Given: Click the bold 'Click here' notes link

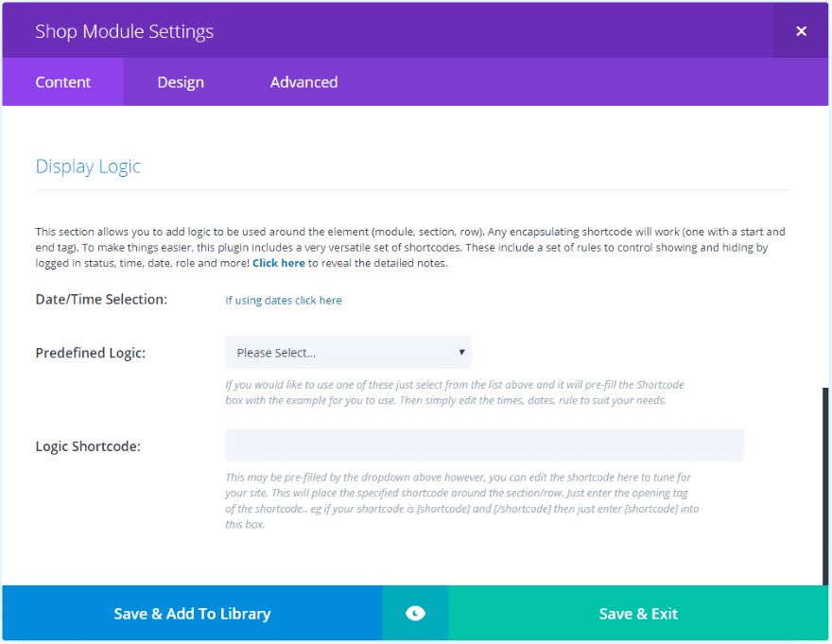Looking at the screenshot, I should [279, 263].
